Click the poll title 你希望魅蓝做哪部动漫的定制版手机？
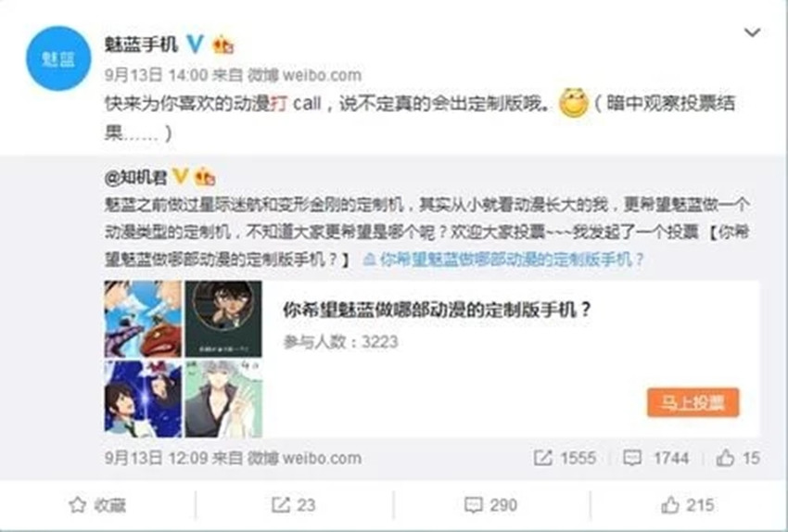The image size is (788, 532). point(437,310)
